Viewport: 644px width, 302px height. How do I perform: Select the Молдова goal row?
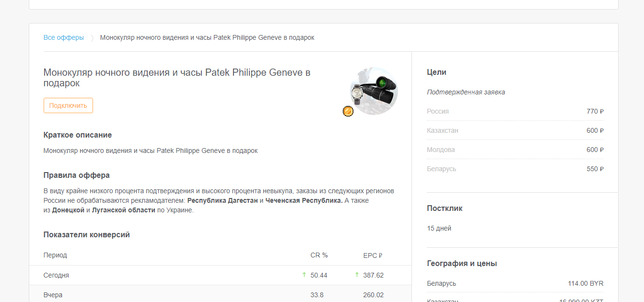515,150
